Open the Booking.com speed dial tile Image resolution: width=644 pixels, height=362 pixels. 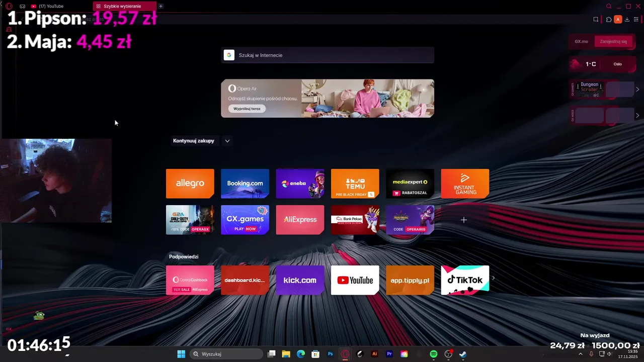(245, 184)
